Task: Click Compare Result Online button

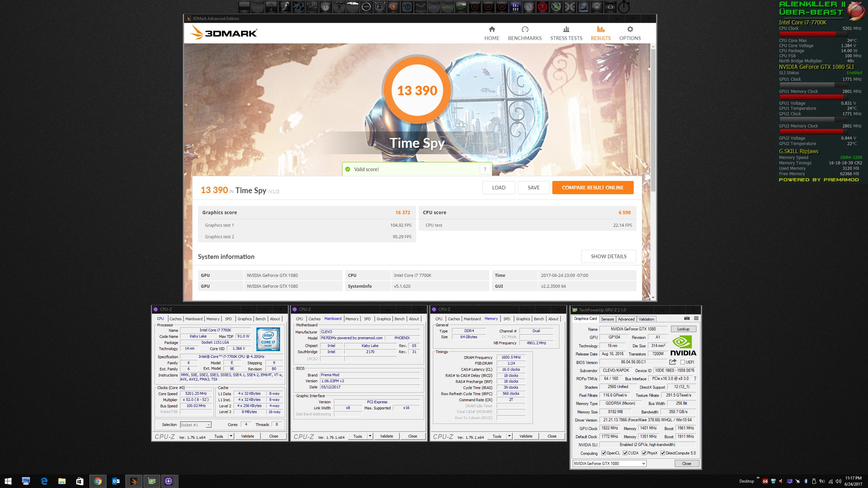Action: point(592,187)
